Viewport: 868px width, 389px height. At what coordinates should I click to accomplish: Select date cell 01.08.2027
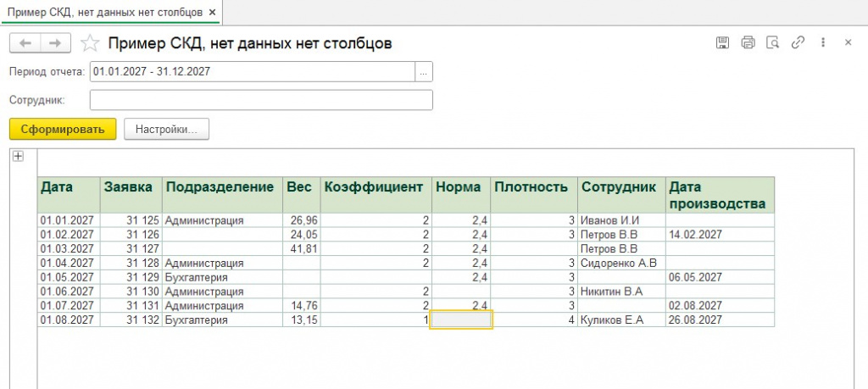click(x=69, y=320)
